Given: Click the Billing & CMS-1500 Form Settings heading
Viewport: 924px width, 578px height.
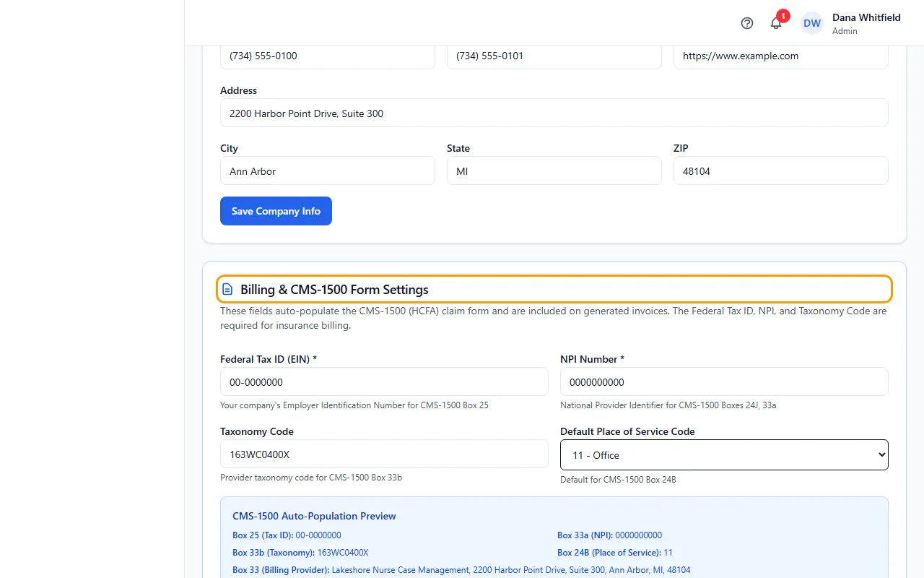Looking at the screenshot, I should (334, 290).
